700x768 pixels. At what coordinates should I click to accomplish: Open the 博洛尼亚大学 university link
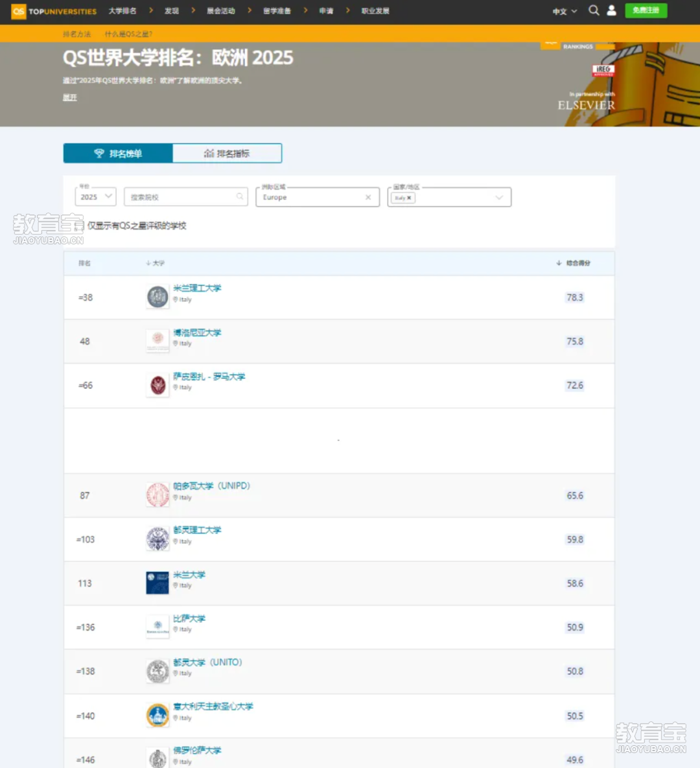[x=197, y=332]
